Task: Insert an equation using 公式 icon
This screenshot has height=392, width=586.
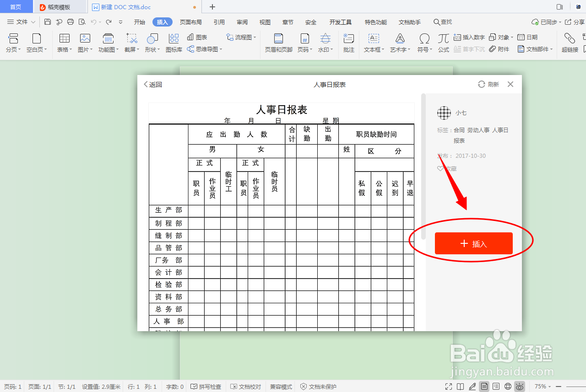Action: pyautogui.click(x=443, y=43)
